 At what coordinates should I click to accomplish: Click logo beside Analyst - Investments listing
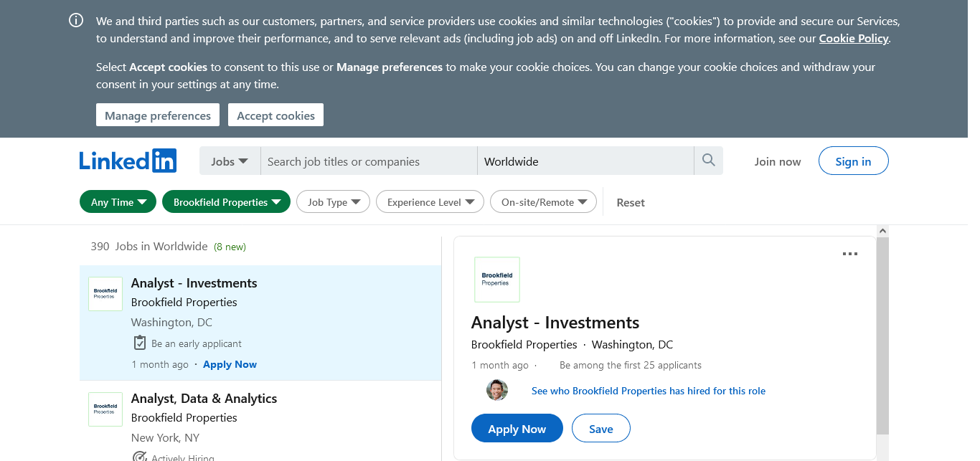105,294
